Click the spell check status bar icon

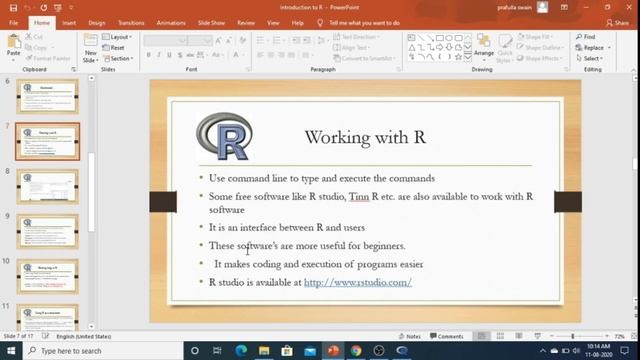click(x=45, y=336)
